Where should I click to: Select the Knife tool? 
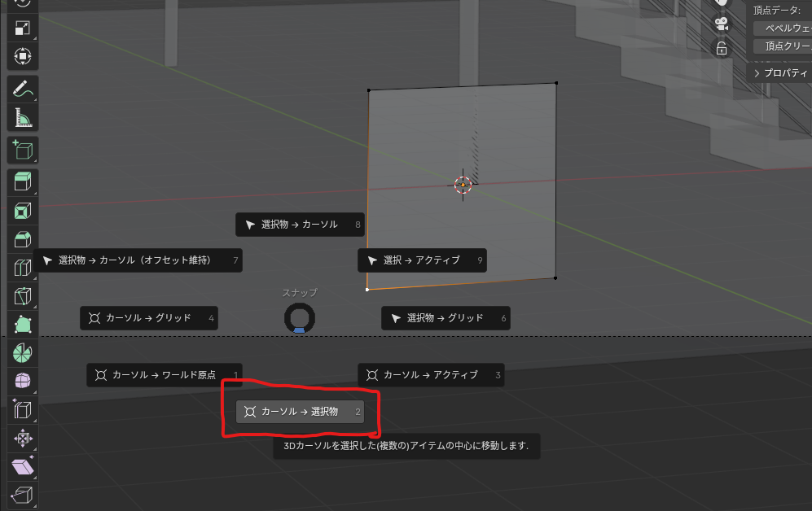pyautogui.click(x=23, y=297)
